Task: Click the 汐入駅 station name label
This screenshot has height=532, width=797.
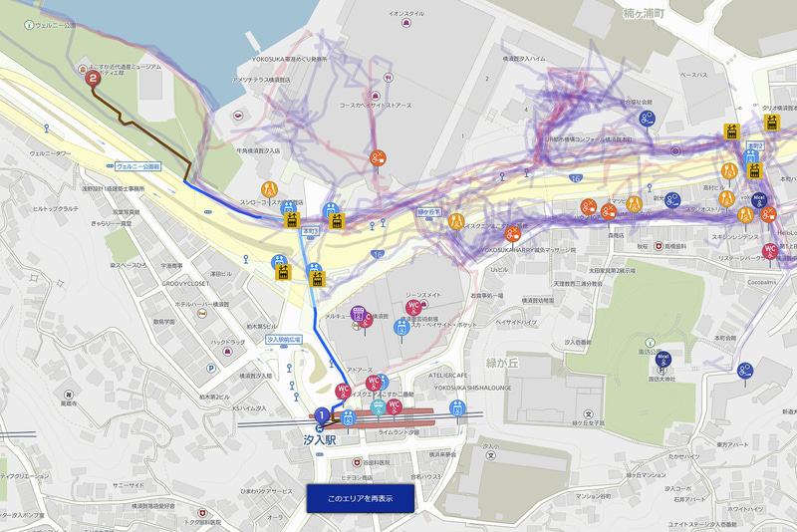Action: pyautogui.click(x=320, y=440)
